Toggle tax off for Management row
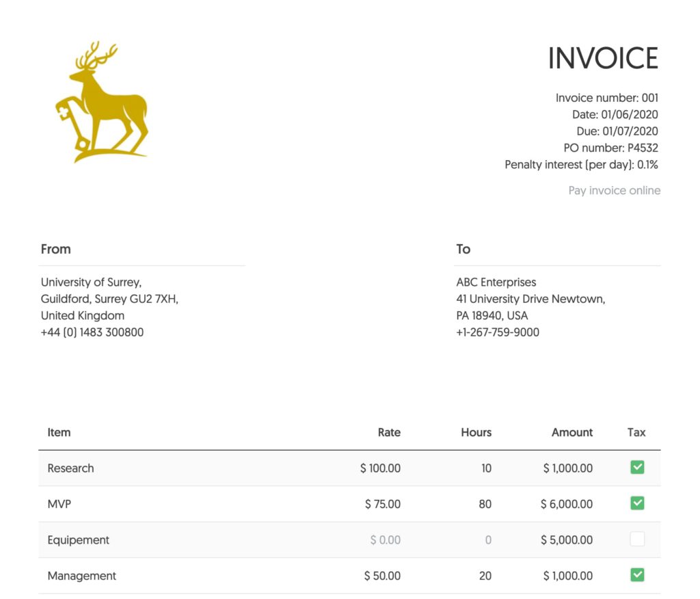Screen dimensions: 700x599 click(636, 574)
